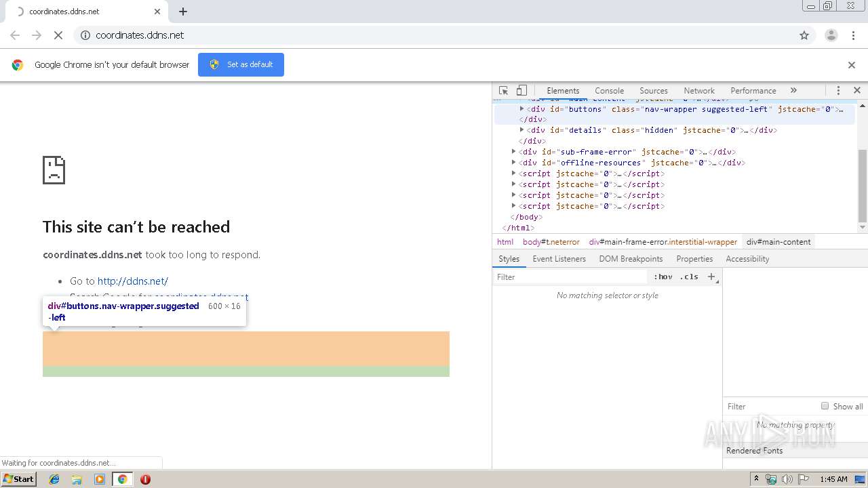
Task: Expand the offline-resources div node
Action: 513,163
